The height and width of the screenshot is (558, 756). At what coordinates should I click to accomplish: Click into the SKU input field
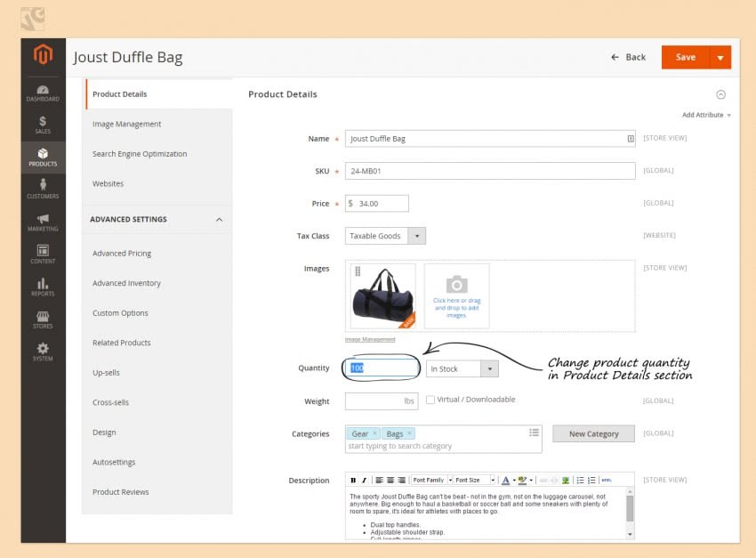[x=490, y=171]
